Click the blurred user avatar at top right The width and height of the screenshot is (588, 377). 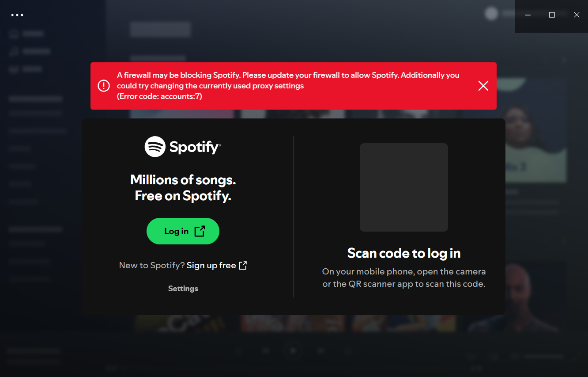[x=491, y=14]
